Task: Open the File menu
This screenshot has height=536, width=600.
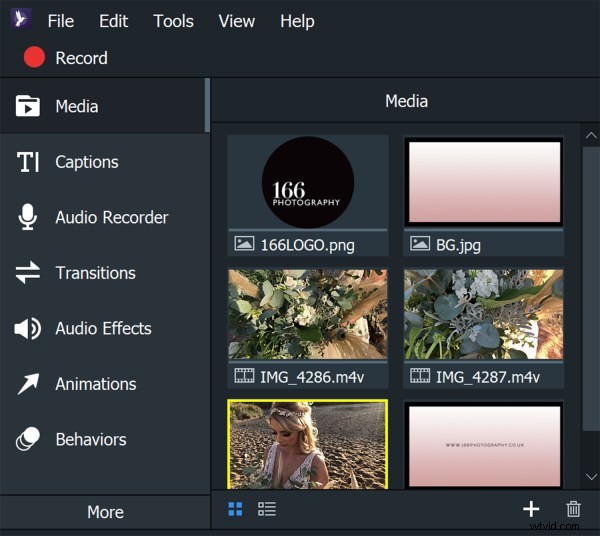Action: click(x=61, y=21)
